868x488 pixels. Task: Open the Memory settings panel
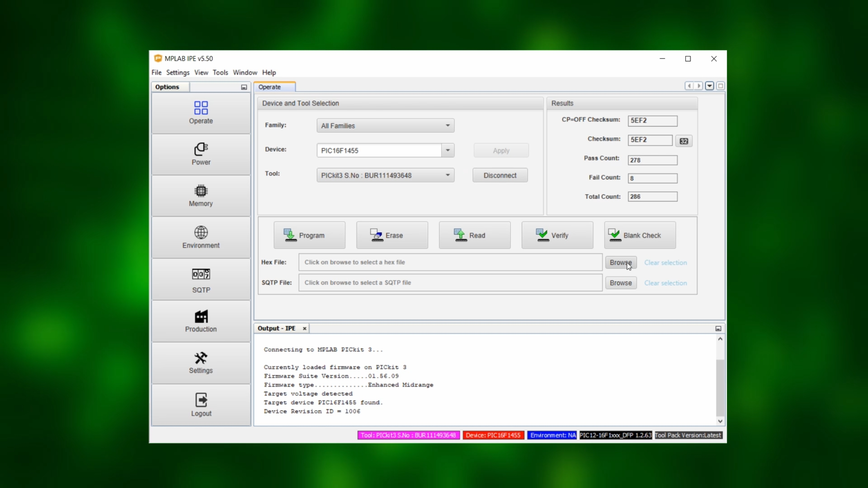pyautogui.click(x=201, y=196)
